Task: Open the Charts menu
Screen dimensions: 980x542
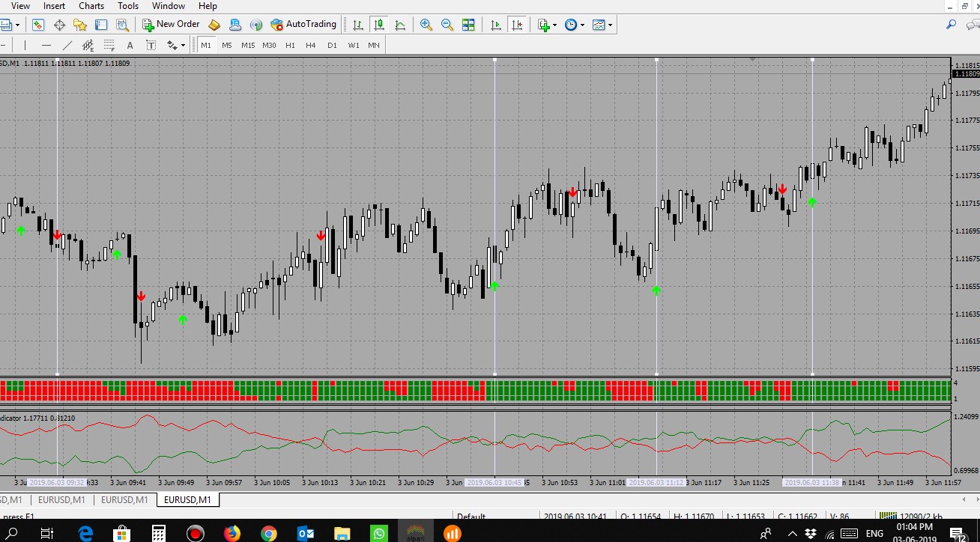Action: pos(91,6)
